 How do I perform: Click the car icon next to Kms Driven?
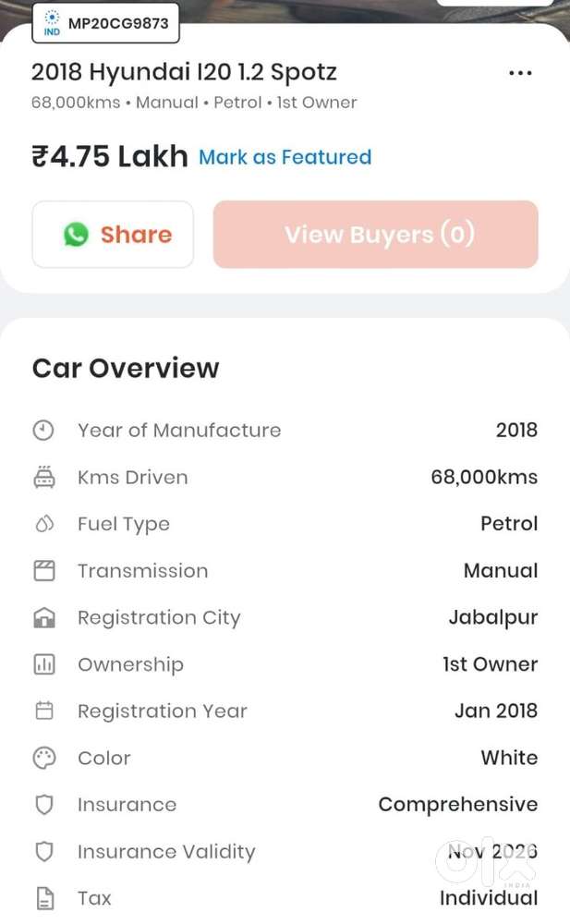point(43,476)
